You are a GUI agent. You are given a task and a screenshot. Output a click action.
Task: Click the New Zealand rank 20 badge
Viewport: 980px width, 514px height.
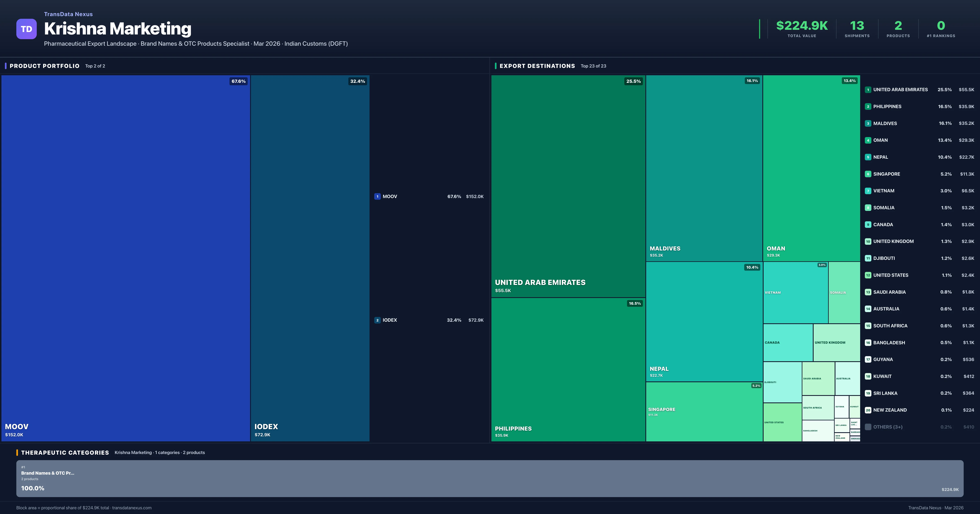coord(868,410)
